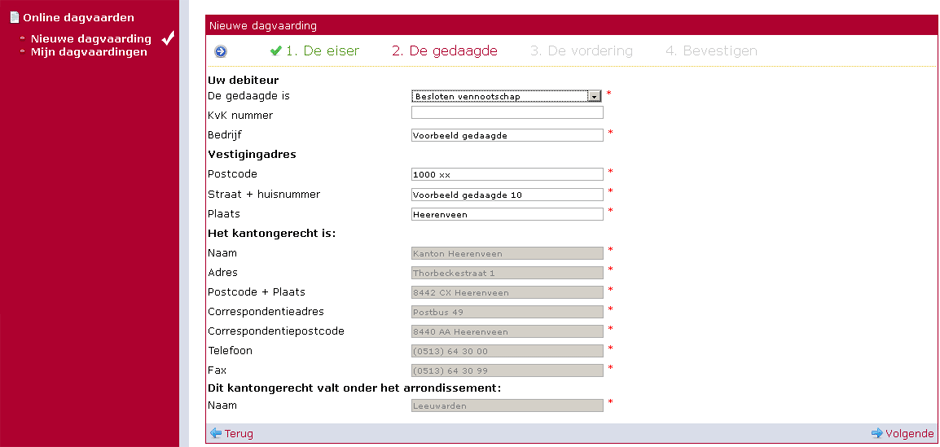Click the Leeuwarden arrondissement field
940x447 pixels.
pyautogui.click(x=507, y=406)
